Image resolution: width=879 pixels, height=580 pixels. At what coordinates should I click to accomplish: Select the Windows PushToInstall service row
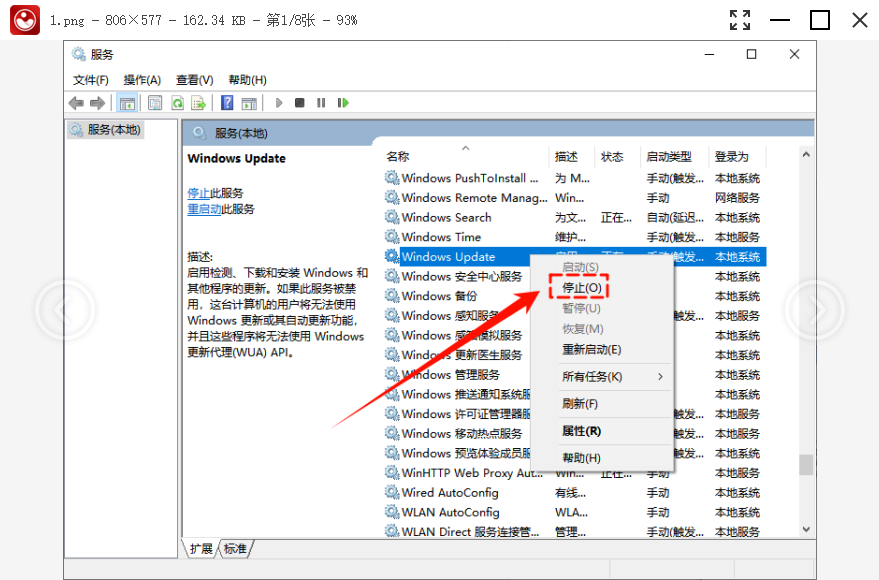pyautogui.click(x=575, y=178)
